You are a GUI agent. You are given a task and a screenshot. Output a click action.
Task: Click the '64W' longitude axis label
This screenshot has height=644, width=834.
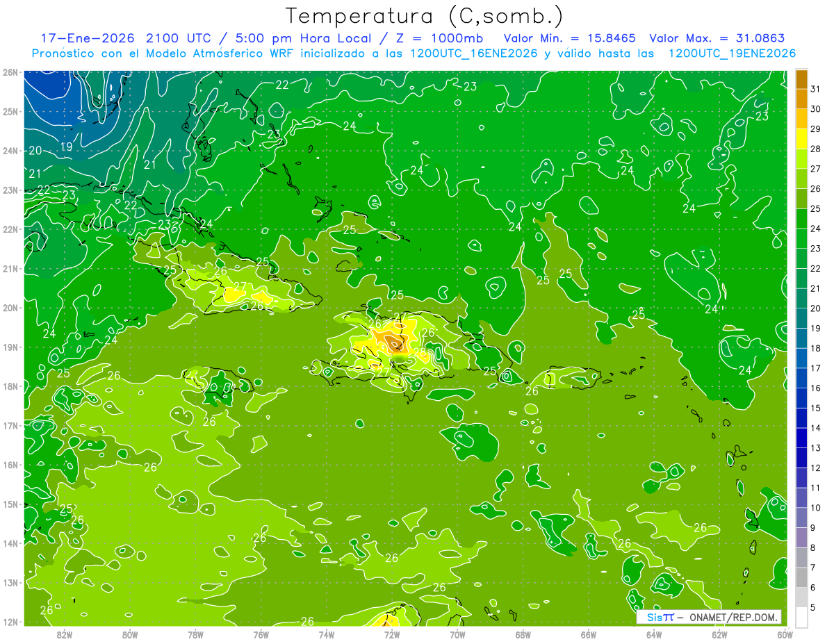click(654, 635)
